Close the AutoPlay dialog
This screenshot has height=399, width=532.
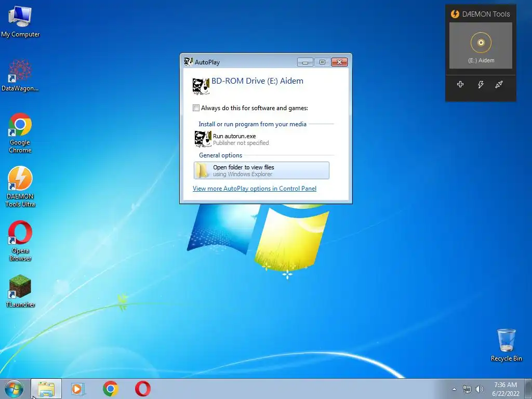[x=339, y=62]
